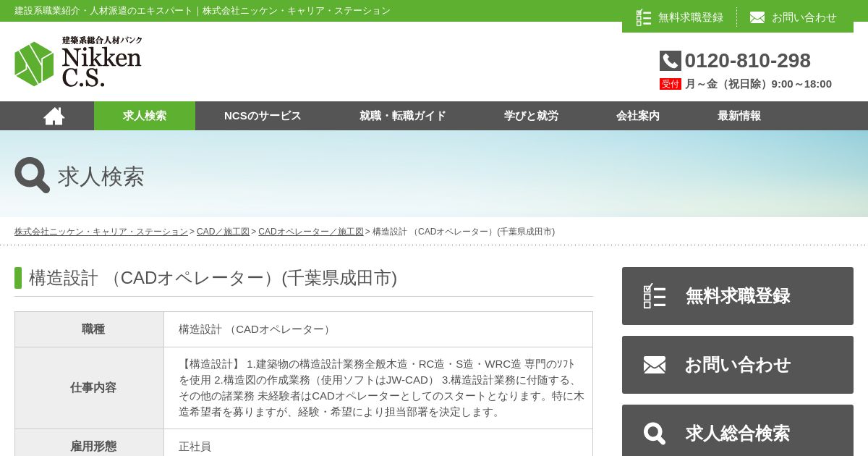This screenshot has width=868, height=456.
Task: Click hours text 月～金（祝日除）9:00～18:00
Action: coord(758,84)
